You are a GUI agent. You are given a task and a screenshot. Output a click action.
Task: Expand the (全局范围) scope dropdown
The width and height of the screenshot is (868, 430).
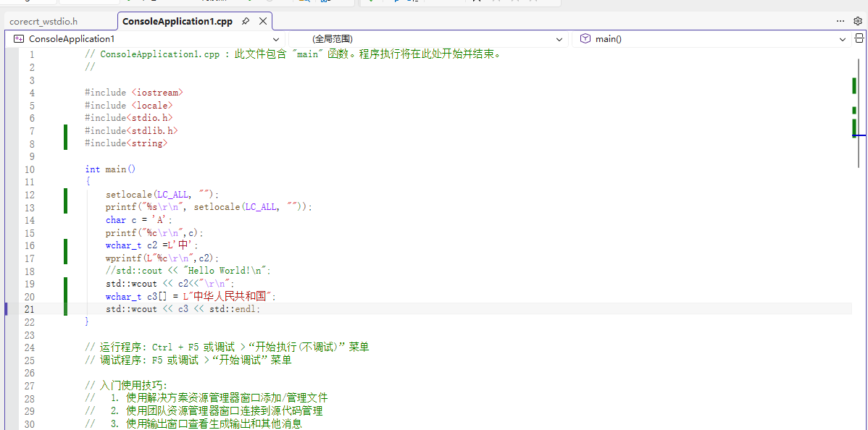(559, 39)
